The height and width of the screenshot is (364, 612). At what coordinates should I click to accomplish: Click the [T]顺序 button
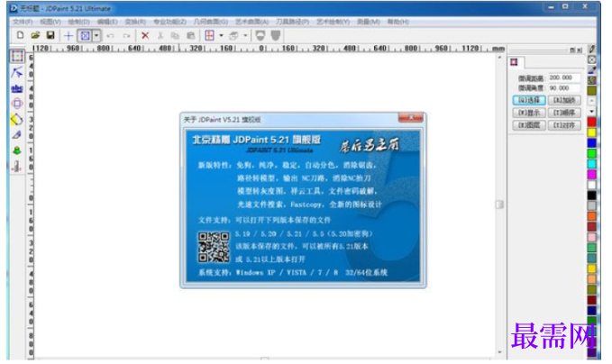pyautogui.click(x=564, y=113)
